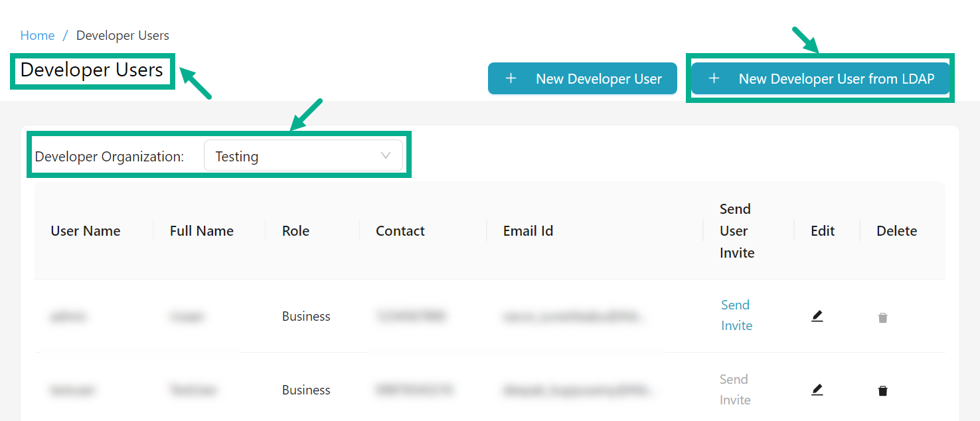
Task: Click the Developer Users breadcrumb entry
Action: point(122,35)
